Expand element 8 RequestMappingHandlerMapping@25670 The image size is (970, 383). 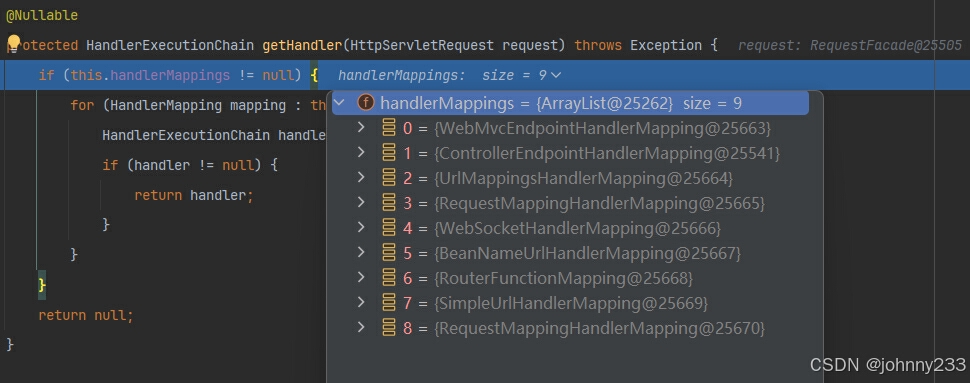[x=361, y=327]
